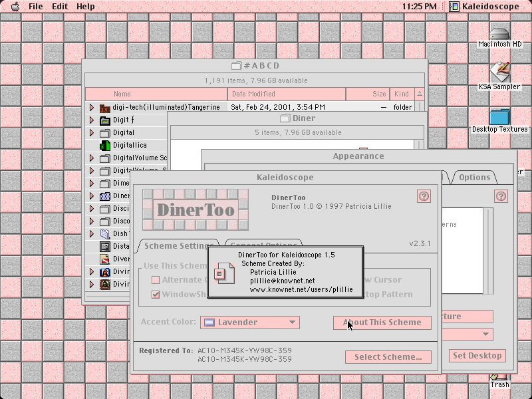Image resolution: width=532 pixels, height=399 pixels.
Task: Select the Digital folder icon
Action: click(105, 132)
